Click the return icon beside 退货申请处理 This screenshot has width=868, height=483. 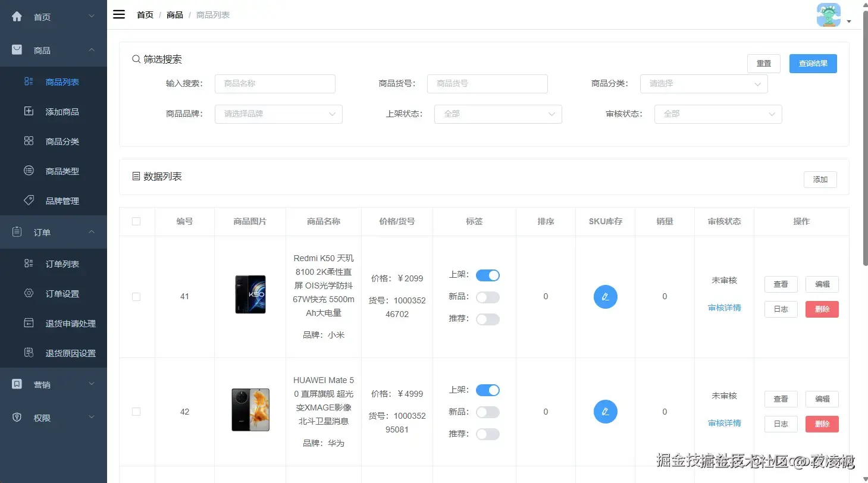[29, 323]
